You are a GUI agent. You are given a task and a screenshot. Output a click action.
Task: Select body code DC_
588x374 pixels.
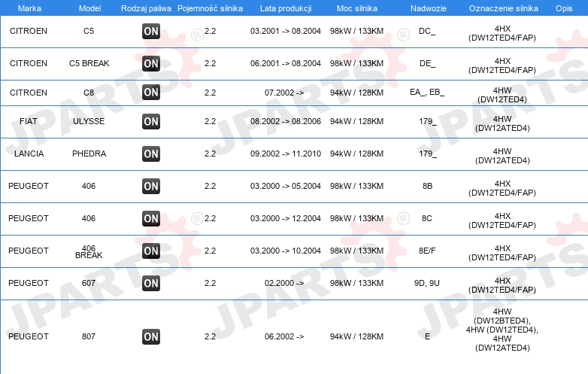[427, 31]
